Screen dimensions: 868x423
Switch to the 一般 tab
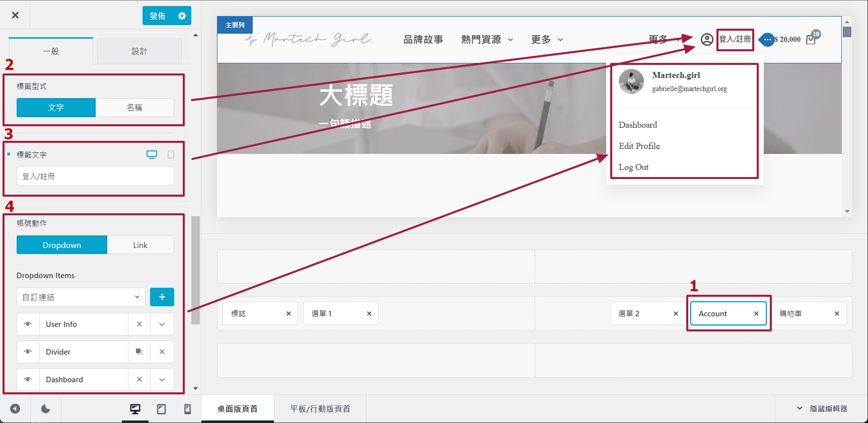pyautogui.click(x=51, y=51)
